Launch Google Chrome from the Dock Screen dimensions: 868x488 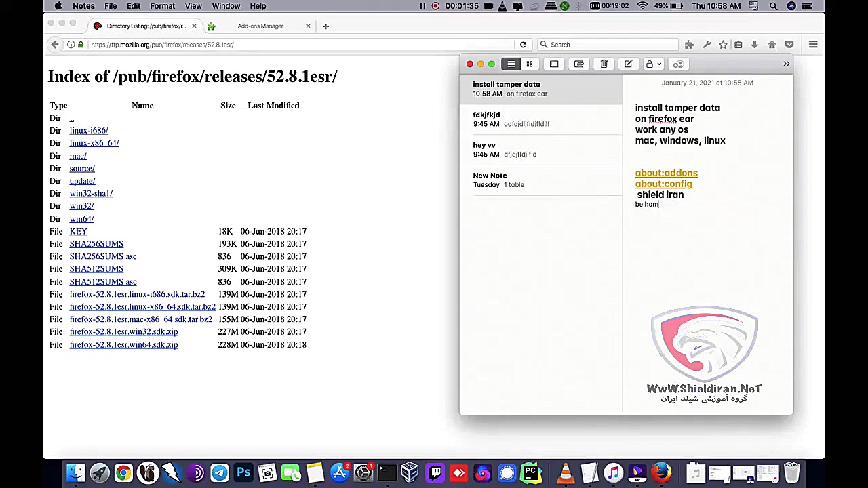(123, 472)
